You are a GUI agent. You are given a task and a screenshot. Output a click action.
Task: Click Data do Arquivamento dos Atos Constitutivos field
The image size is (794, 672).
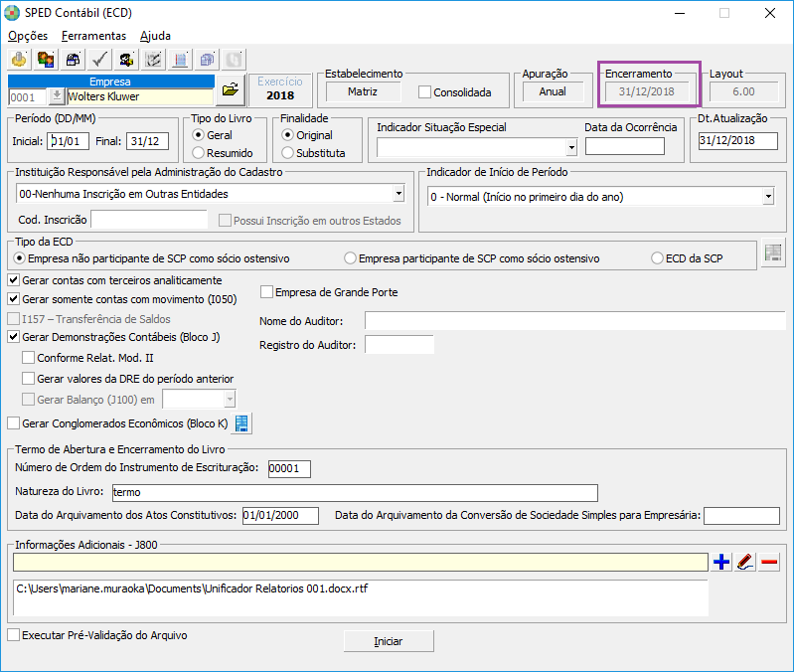click(280, 516)
